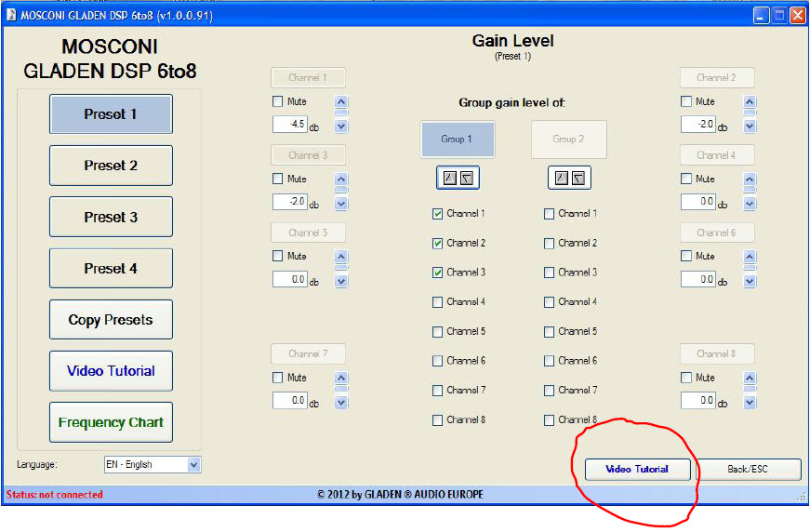Image resolution: width=810 pixels, height=532 pixels.
Task: Tick Mute checkbox for Channel 6
Action: point(686,256)
